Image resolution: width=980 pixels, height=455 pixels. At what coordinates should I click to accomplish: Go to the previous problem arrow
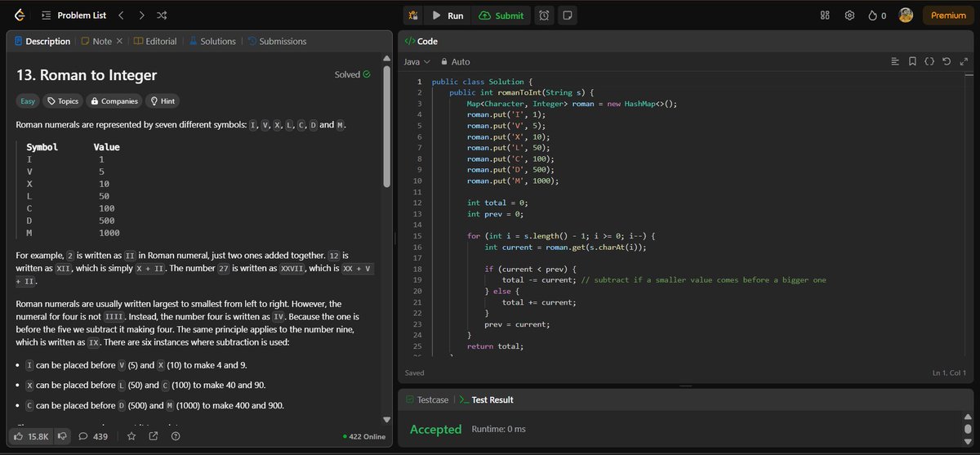pyautogui.click(x=122, y=16)
